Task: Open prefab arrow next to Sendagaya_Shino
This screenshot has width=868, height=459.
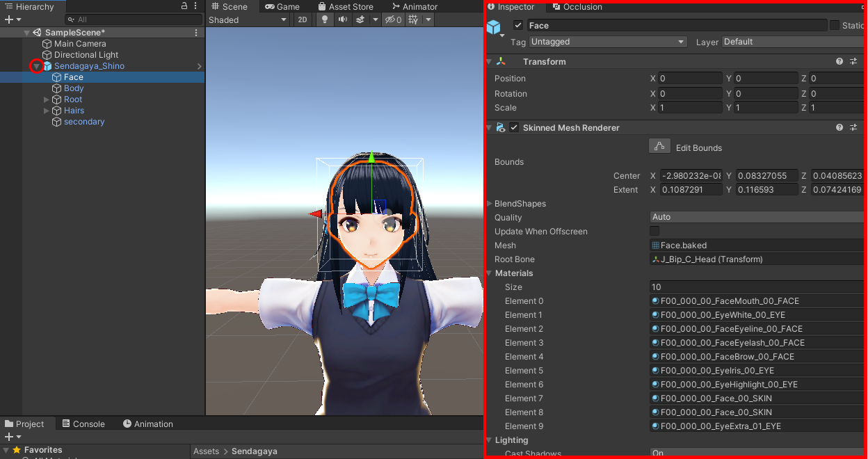Action: 200,66
